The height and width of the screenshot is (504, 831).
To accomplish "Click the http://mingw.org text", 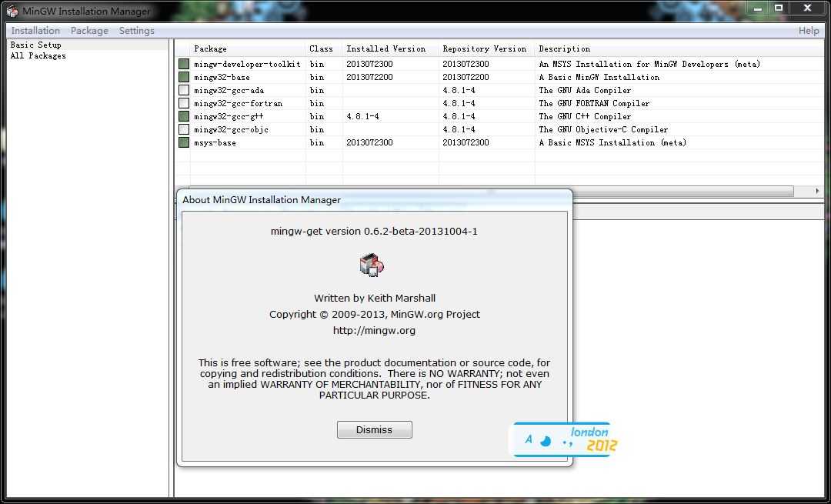I will pos(374,331).
